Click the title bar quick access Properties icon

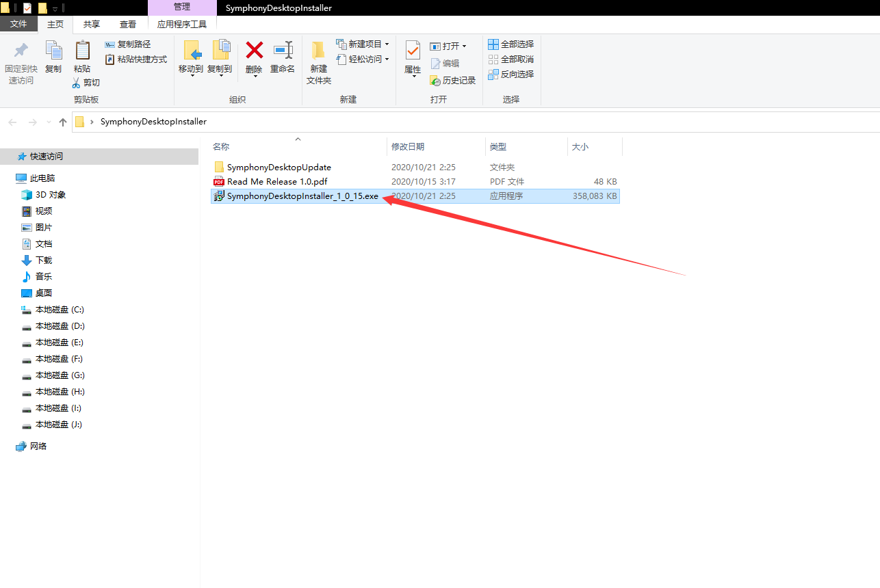point(27,8)
